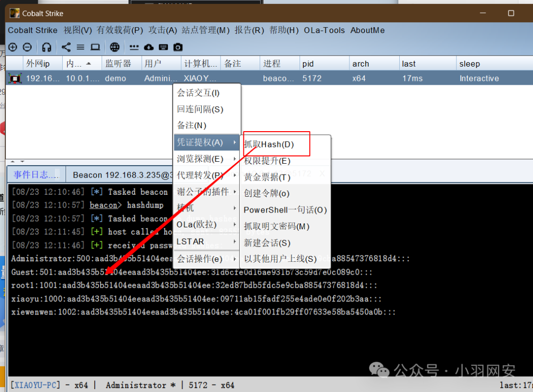The height and width of the screenshot is (392, 533).
Task: Sort by the 内... column header with arrow
Action: 82,64
